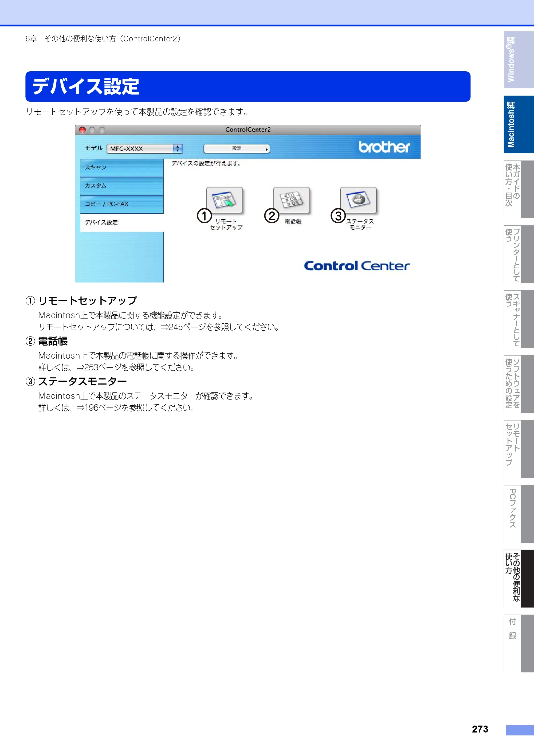534x756 pixels.
Task: Click the 6章 chapter header text
Action: coord(103,39)
